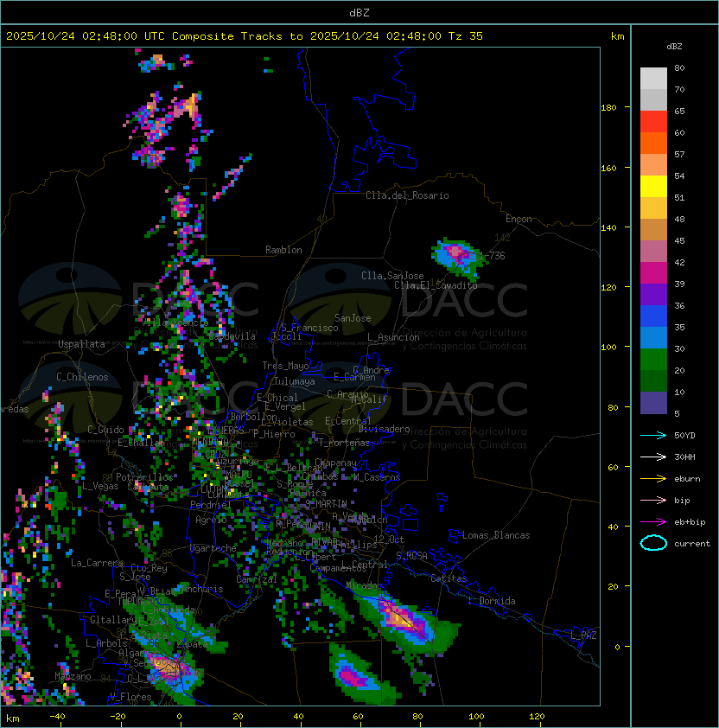Click the pink bip arrow legend icon
Viewport: 719px width, 728px height.
tap(653, 500)
